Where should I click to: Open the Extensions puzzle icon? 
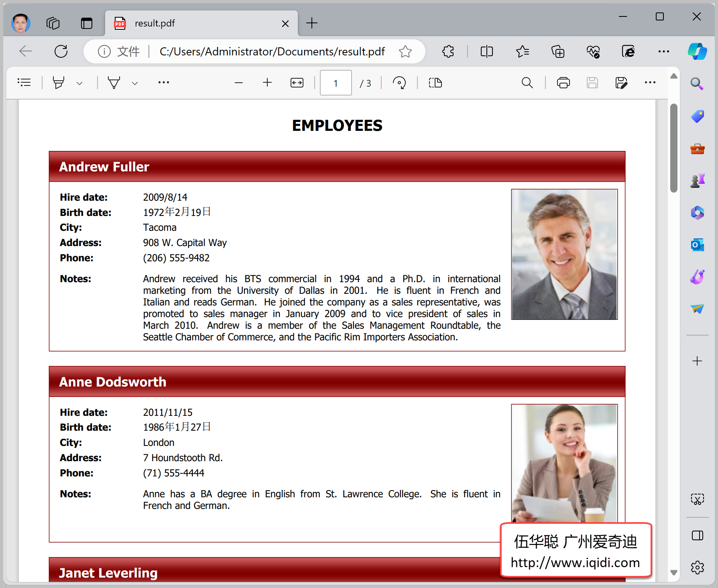(x=448, y=51)
